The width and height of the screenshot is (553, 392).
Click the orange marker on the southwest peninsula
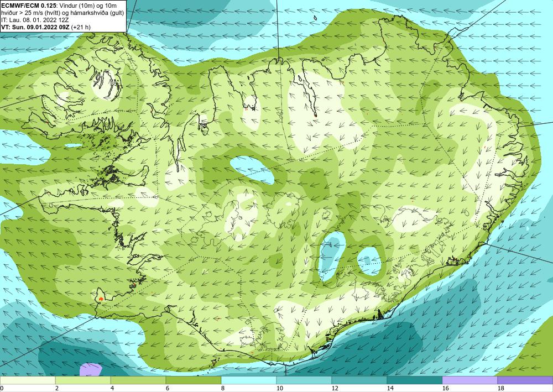click(x=101, y=299)
